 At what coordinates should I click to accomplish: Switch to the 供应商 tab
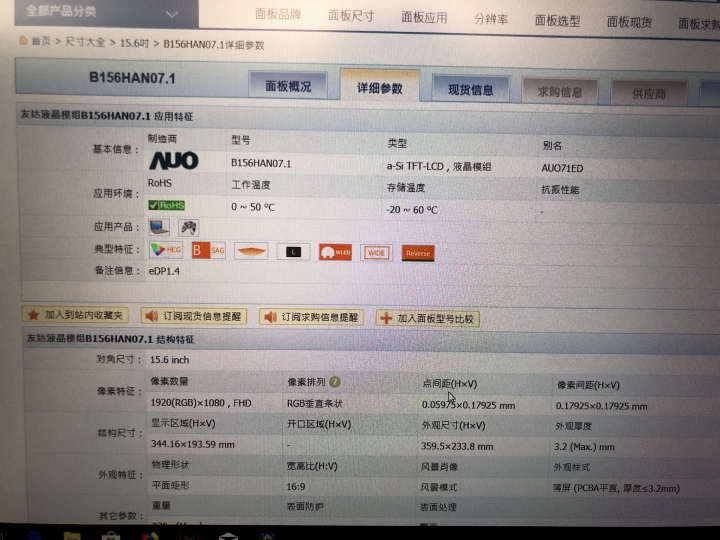649,94
